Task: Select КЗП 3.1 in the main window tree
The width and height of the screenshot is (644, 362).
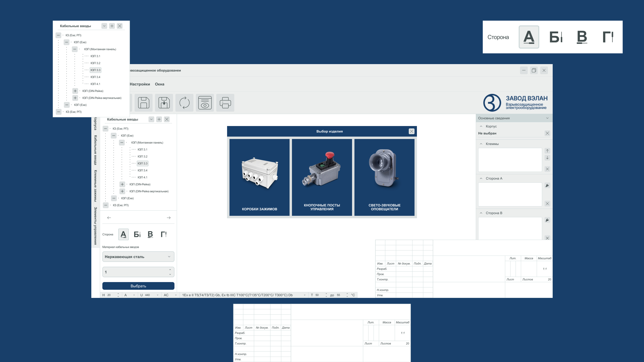Action: (142, 150)
